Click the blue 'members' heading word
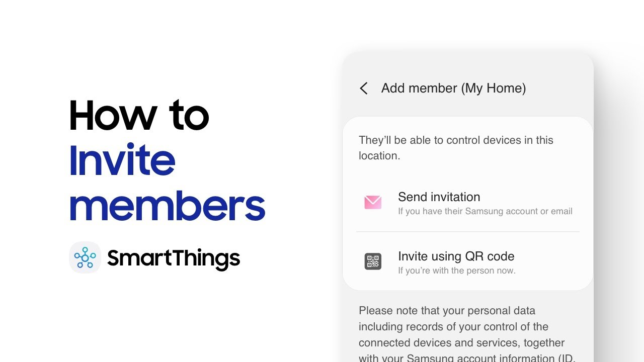The width and height of the screenshot is (644, 362). point(167,206)
